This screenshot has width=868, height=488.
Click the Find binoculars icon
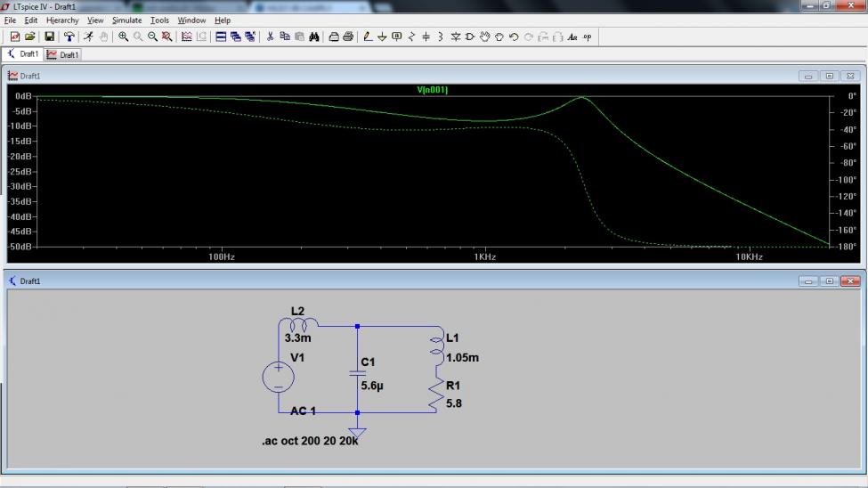314,37
